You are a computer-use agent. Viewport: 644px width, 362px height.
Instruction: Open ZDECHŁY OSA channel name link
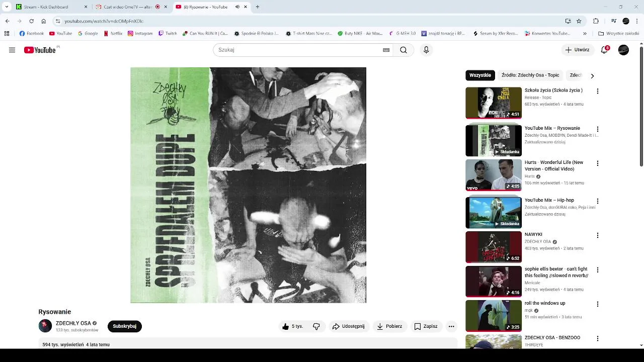click(73, 323)
